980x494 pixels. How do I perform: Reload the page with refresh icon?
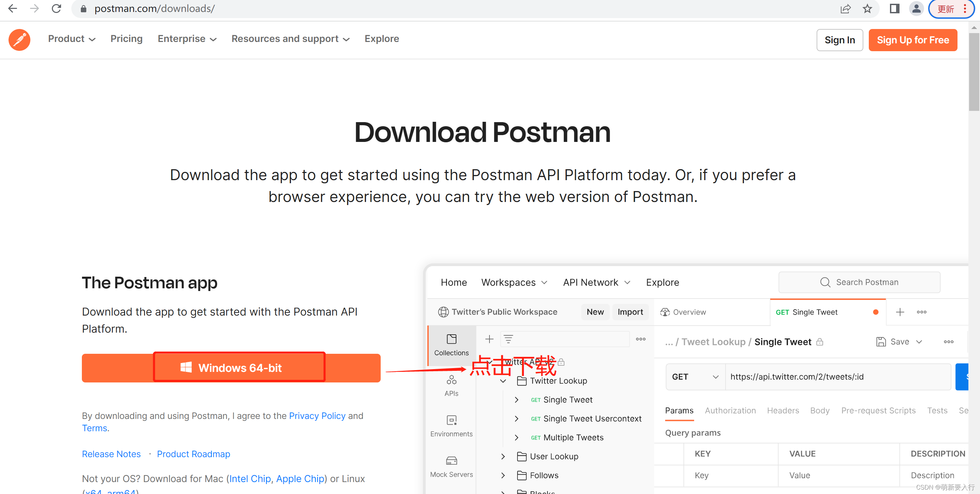tap(57, 9)
